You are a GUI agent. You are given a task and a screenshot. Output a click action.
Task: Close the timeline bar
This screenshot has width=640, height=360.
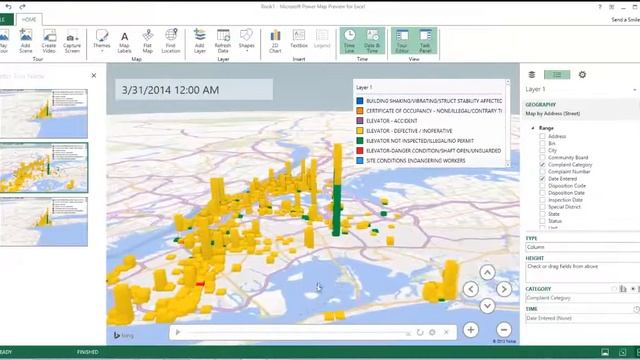[446, 332]
